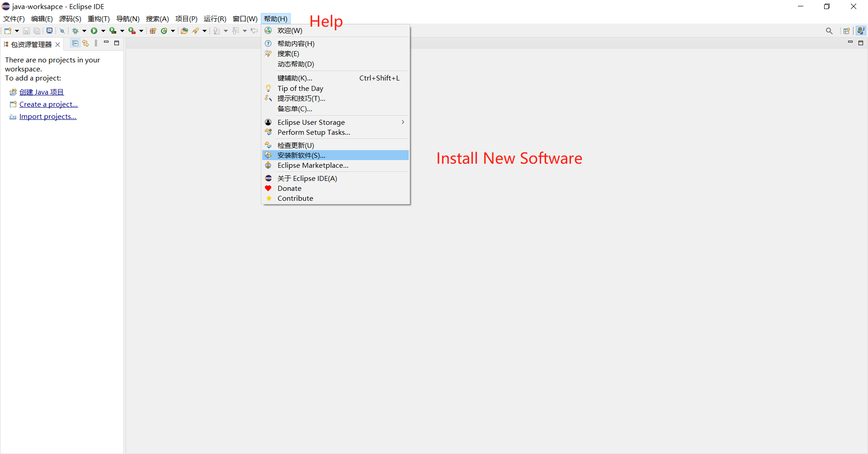This screenshot has height=454, width=868.
Task: Expand the New Java Class dropdown arrow
Action: [173, 31]
